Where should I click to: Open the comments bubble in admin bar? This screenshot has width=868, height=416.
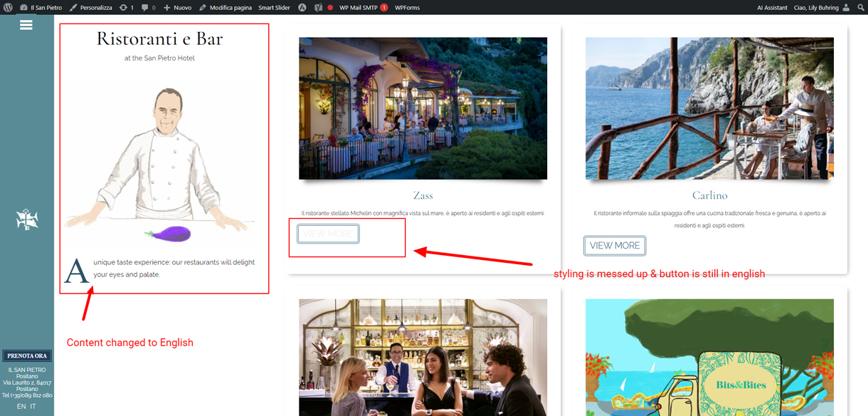point(148,7)
